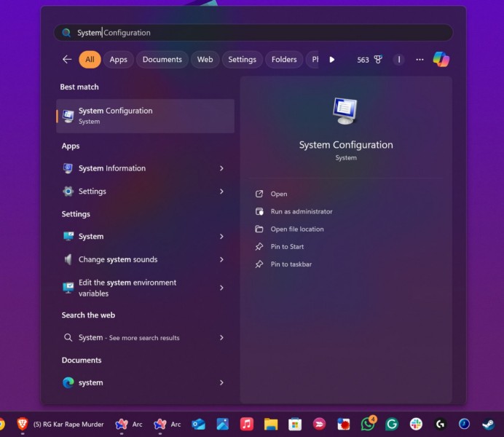Click the large System Configuration preview icon
Screen dimensions: 504x437
[x=345, y=111]
